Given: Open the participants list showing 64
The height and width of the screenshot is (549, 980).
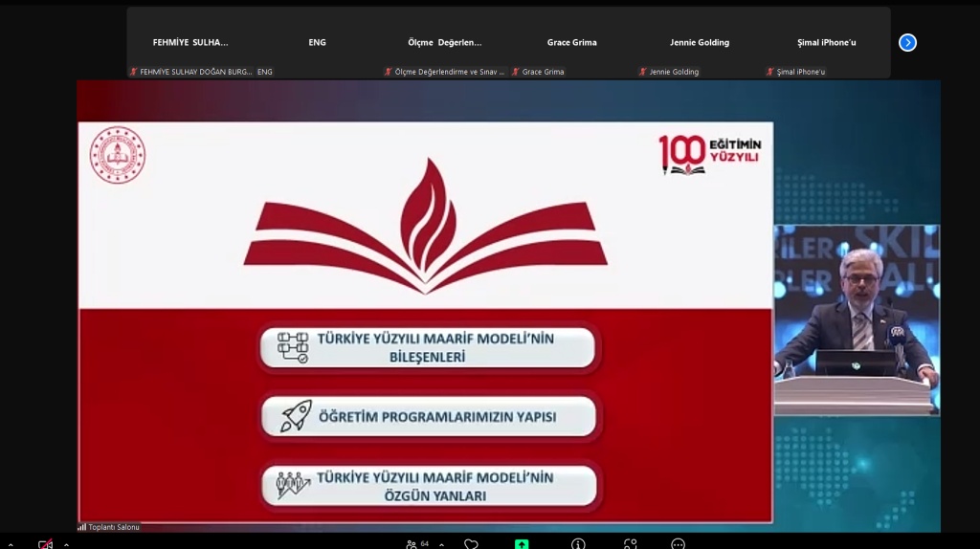Looking at the screenshot, I should 416,543.
